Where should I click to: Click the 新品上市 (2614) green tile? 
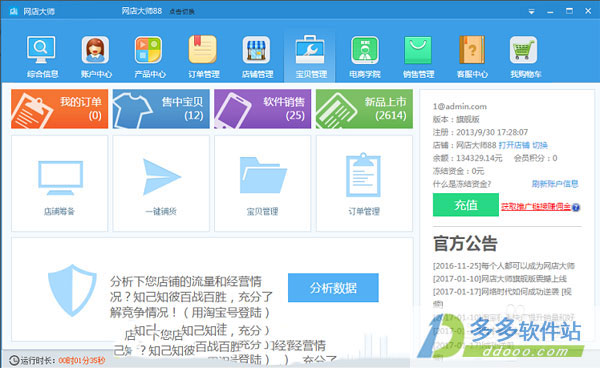point(364,109)
